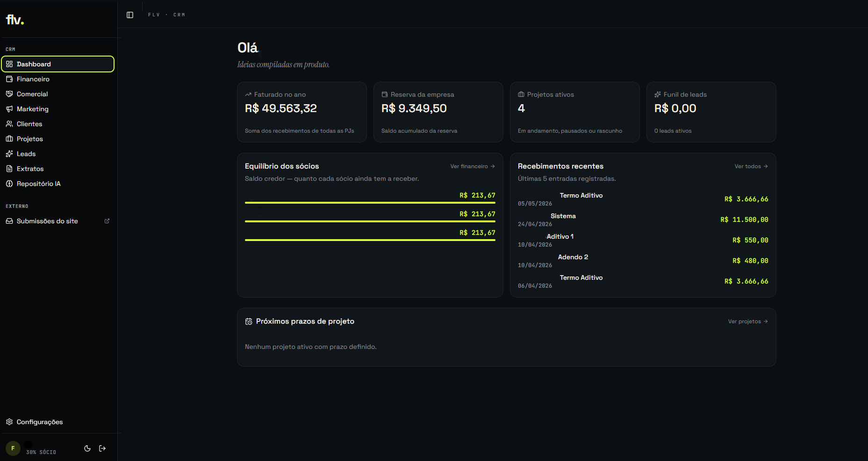This screenshot has width=868, height=461.
Task: Click the Dashboard grid icon
Action: coord(9,64)
